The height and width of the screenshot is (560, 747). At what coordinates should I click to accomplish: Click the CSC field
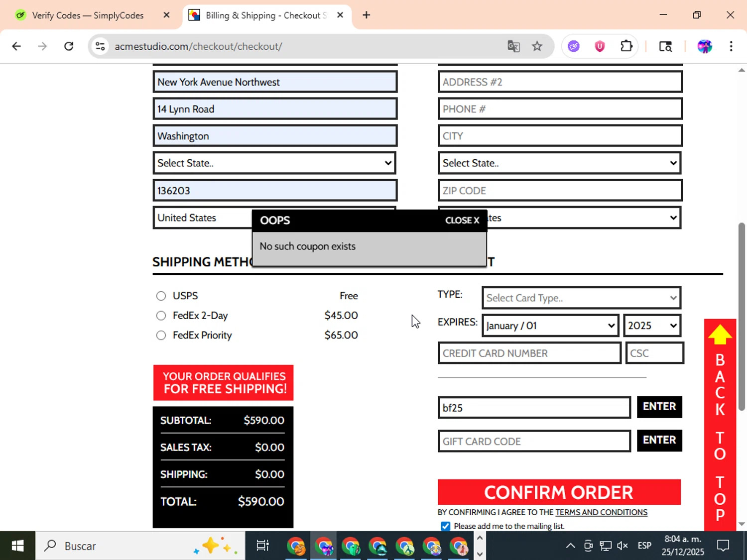pos(654,353)
